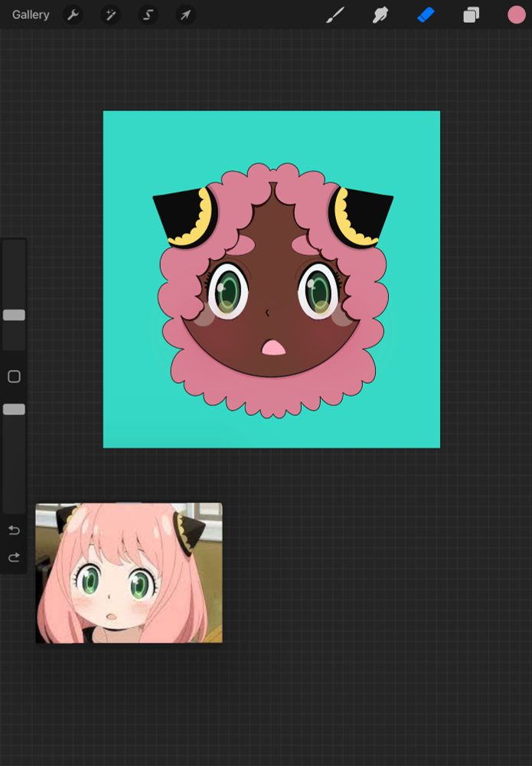Tap the Modify square button in sidebar
The image size is (532, 766).
tap(14, 376)
